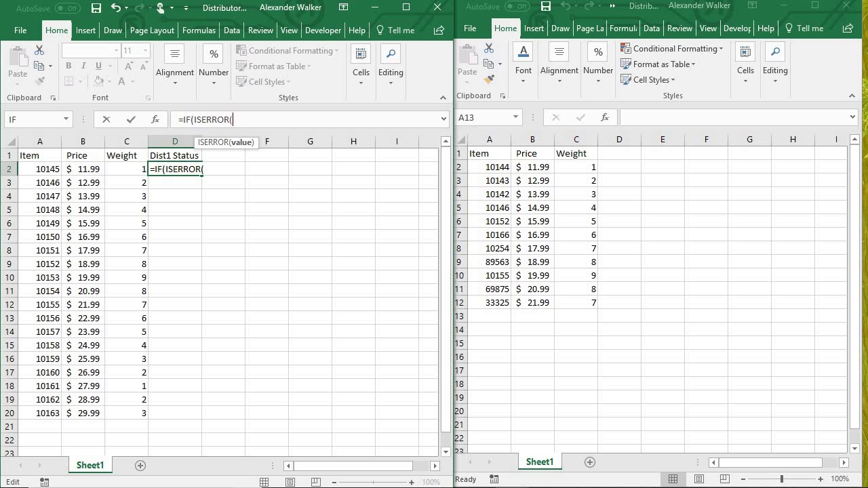Image resolution: width=868 pixels, height=488 pixels.
Task: Click Borders icon in left window
Action: (x=68, y=81)
